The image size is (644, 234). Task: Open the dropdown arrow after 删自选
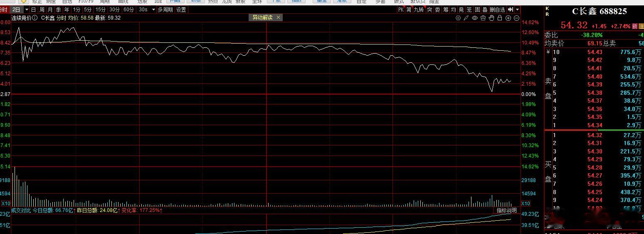pyautogui.click(x=517, y=10)
